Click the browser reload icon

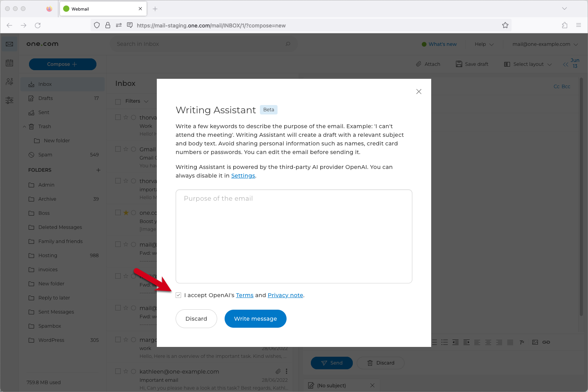coord(38,25)
